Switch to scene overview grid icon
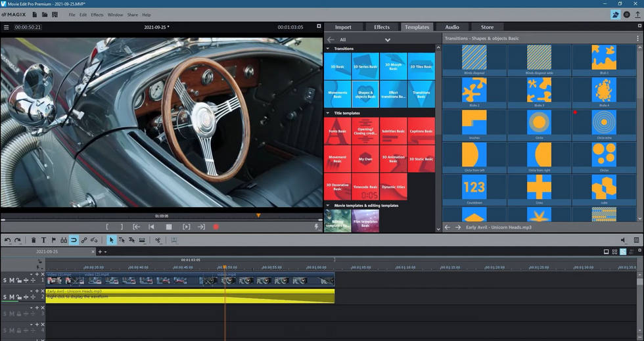 (x=614, y=252)
